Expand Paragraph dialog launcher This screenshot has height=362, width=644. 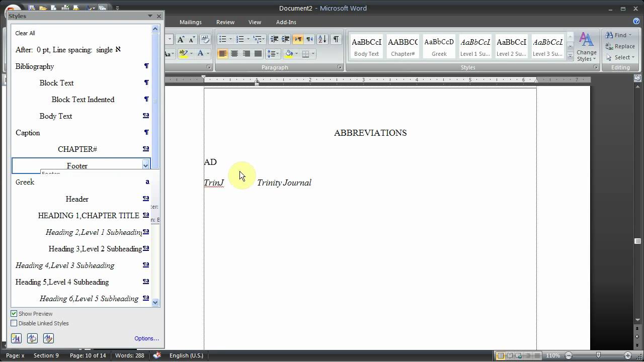point(340,67)
